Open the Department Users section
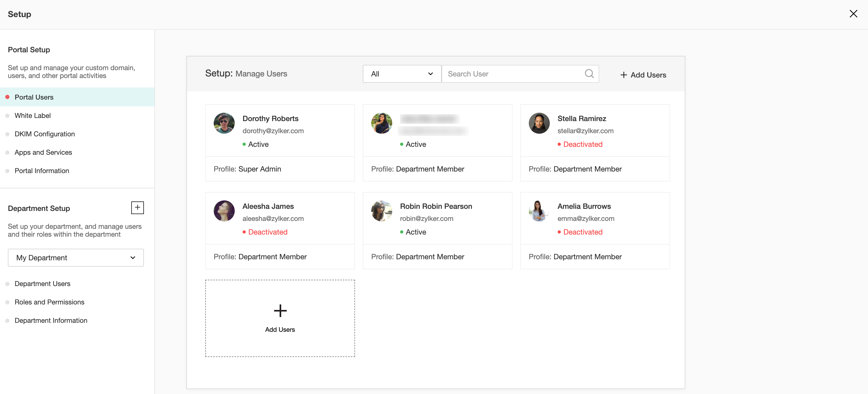The width and height of the screenshot is (868, 394). [x=43, y=284]
